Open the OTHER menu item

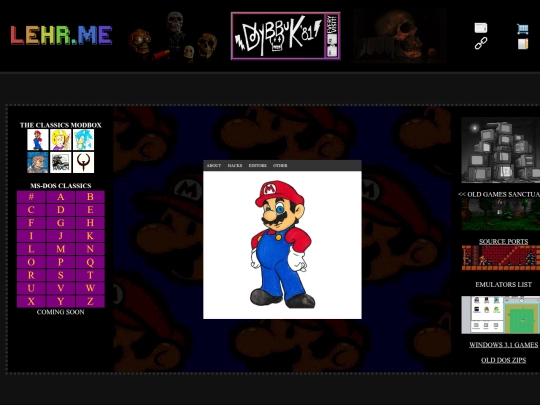click(280, 166)
